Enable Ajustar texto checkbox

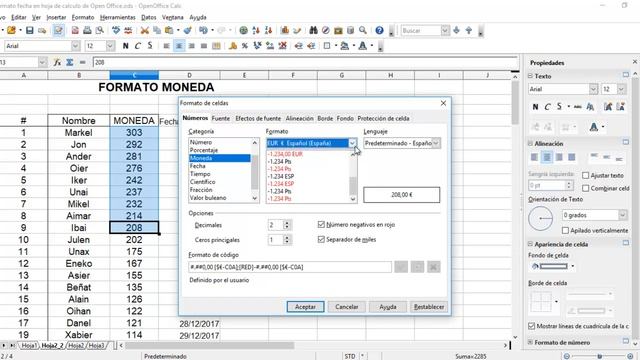click(x=586, y=176)
